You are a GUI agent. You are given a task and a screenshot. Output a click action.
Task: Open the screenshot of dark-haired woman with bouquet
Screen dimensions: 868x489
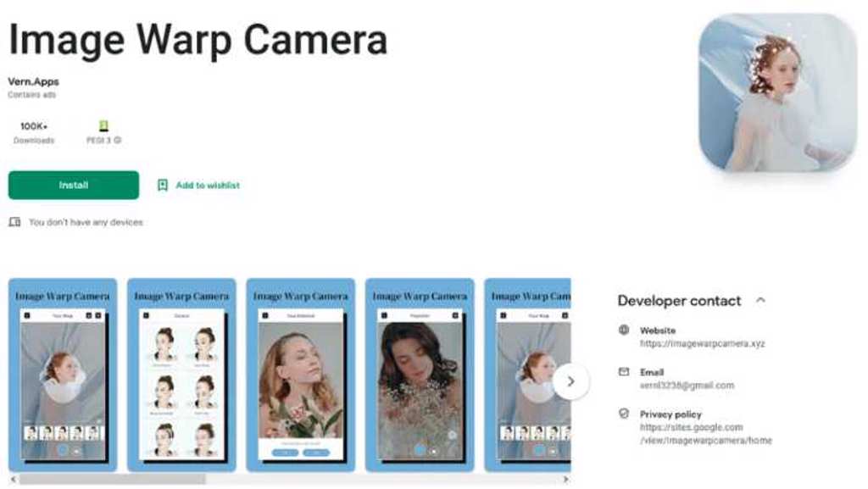(x=420, y=375)
